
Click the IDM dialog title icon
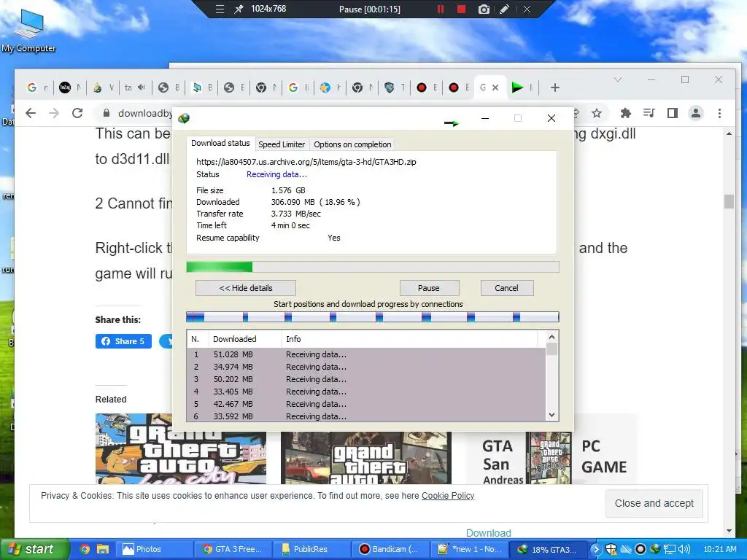click(184, 118)
